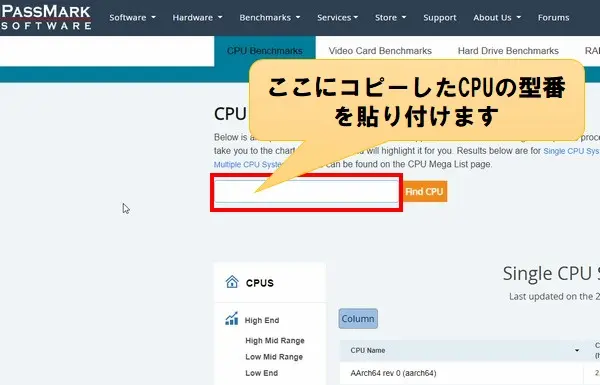
Task: Click the Column button
Action: pos(358,319)
